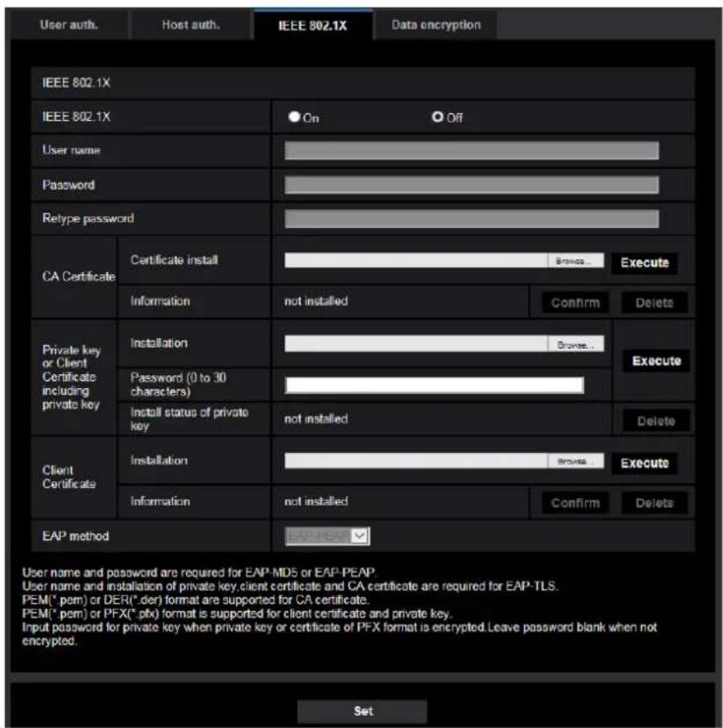The width and height of the screenshot is (723, 728).
Task: Click the private key Password (0 to 30 characters) field
Action: 434,385
